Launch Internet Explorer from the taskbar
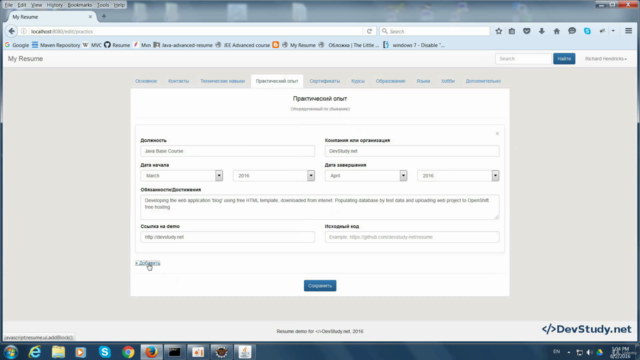 point(35,352)
